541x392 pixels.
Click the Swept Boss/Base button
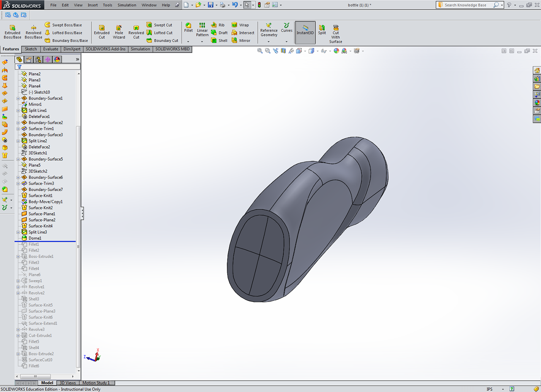63,25
